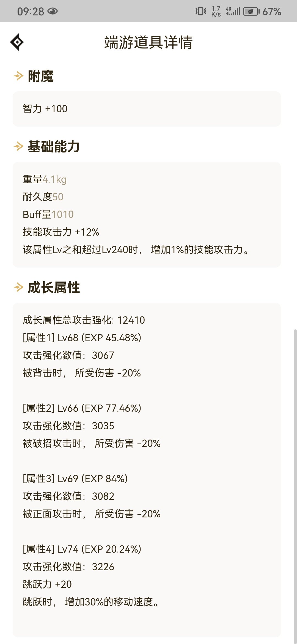Image resolution: width=297 pixels, height=644 pixels.
Task: Click the vertical scrollbar on right edge
Action: pos(295,486)
